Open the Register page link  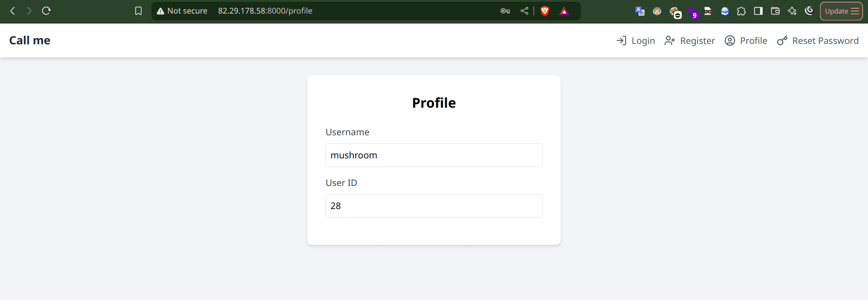(690, 41)
